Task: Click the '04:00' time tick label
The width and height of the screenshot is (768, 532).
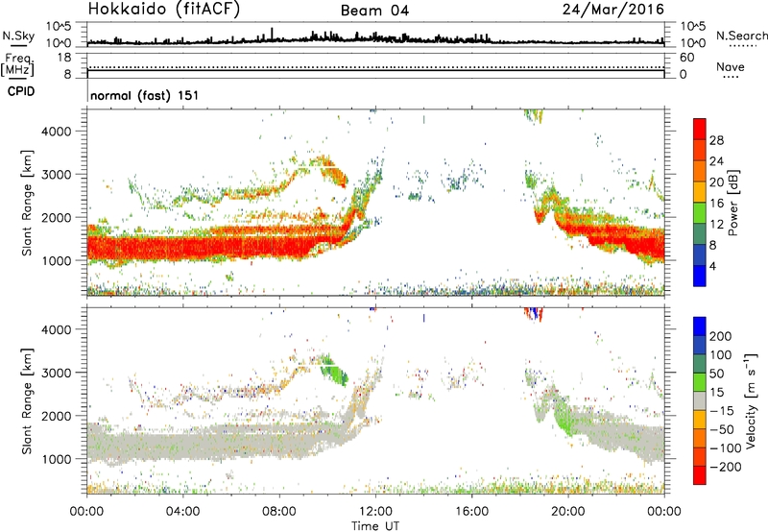Action: [x=182, y=512]
